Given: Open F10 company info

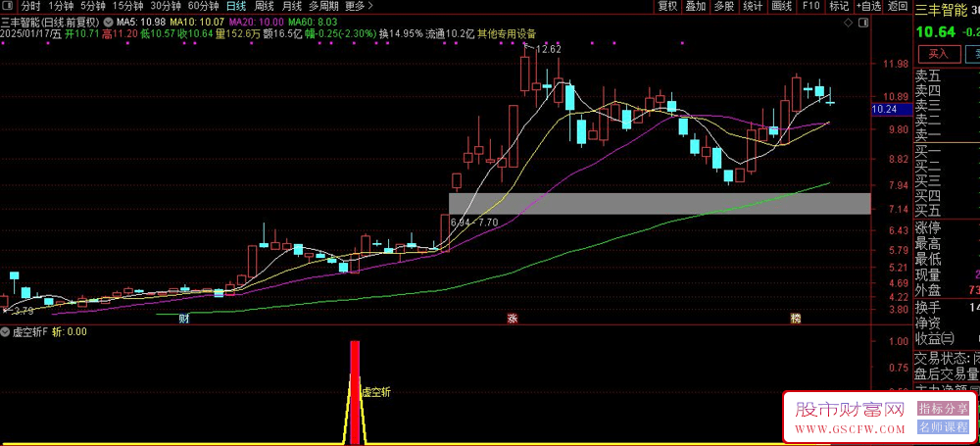Looking at the screenshot, I should 810,6.
